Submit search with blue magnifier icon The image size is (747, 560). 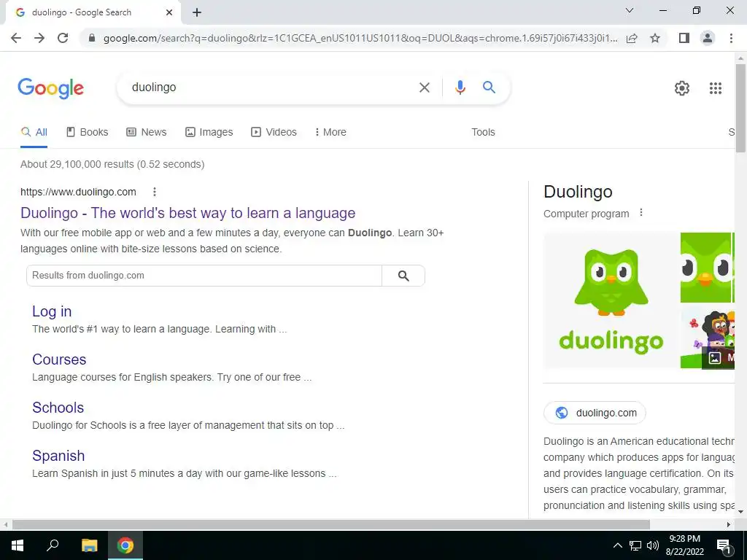pyautogui.click(x=489, y=87)
